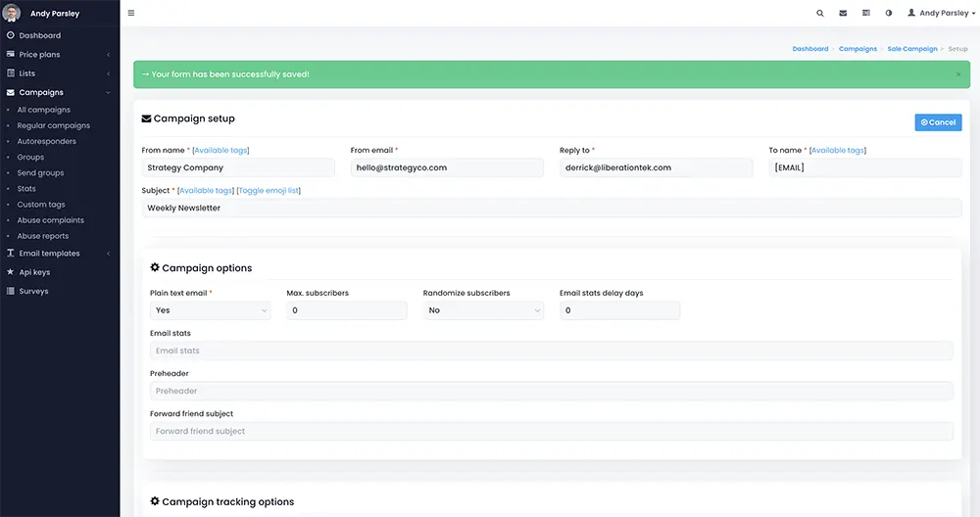
Task: Open Abuse complaints menu item
Action: [51, 220]
